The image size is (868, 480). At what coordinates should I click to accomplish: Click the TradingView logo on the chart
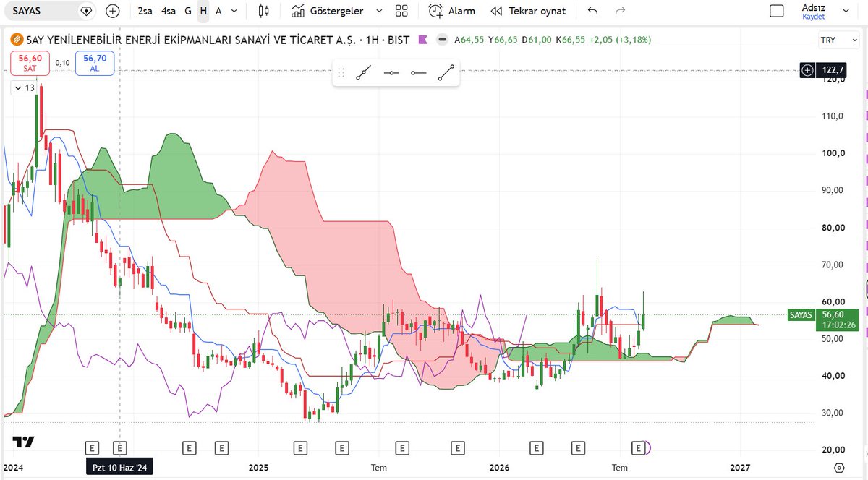point(23,442)
